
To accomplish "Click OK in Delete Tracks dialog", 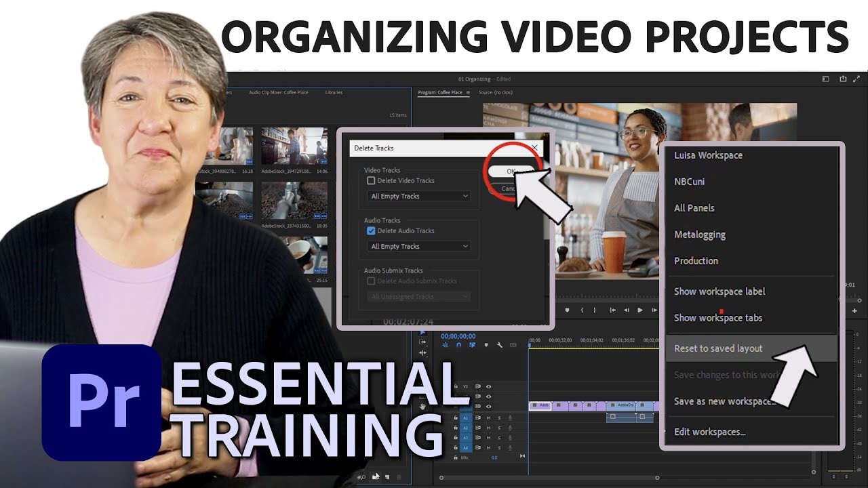I will click(x=511, y=171).
